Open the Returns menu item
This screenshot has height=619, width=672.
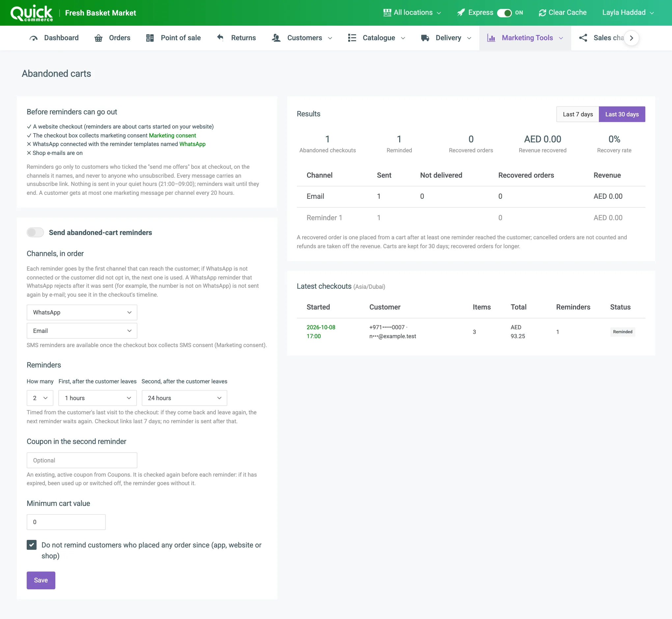(237, 38)
